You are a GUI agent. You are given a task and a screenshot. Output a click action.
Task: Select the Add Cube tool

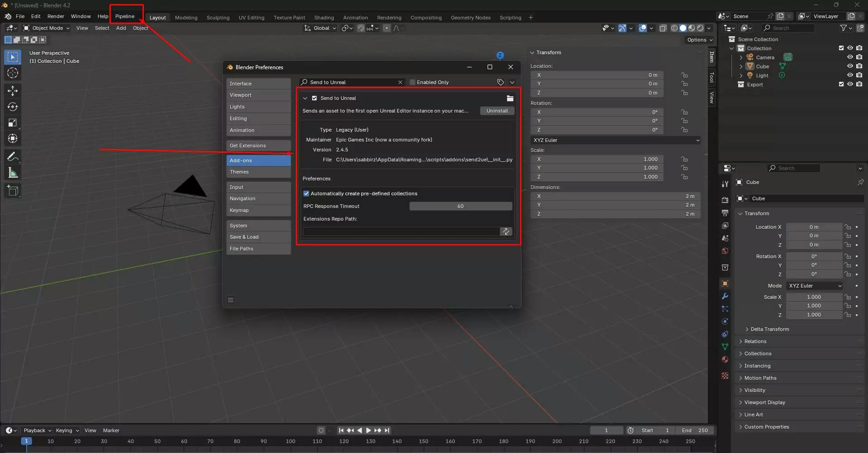(x=13, y=190)
